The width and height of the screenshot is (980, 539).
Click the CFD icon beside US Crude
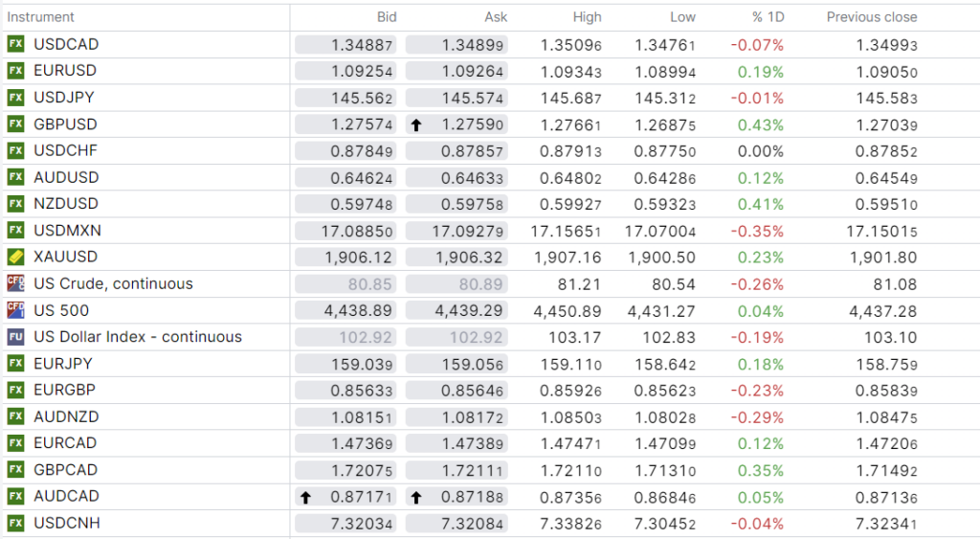click(x=15, y=283)
